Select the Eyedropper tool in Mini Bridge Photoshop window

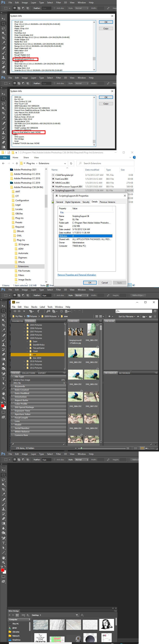tap(3, 495)
